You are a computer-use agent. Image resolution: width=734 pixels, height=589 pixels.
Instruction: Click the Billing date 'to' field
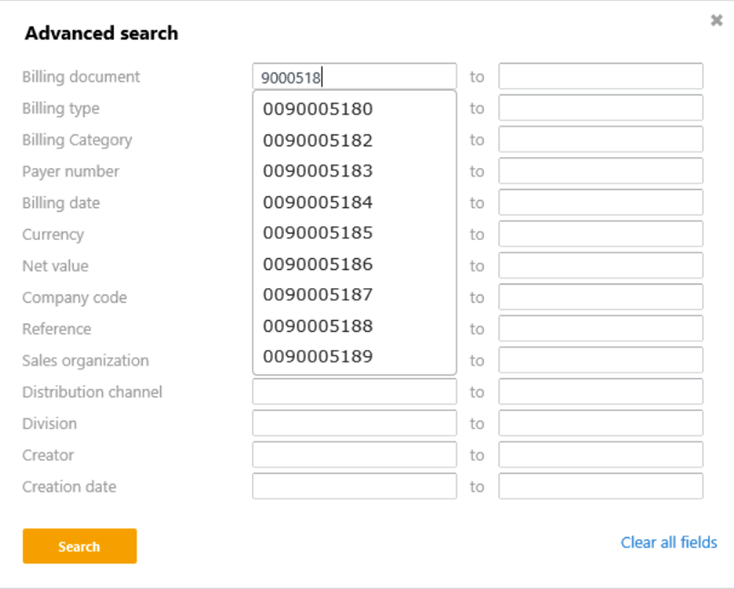(600, 203)
